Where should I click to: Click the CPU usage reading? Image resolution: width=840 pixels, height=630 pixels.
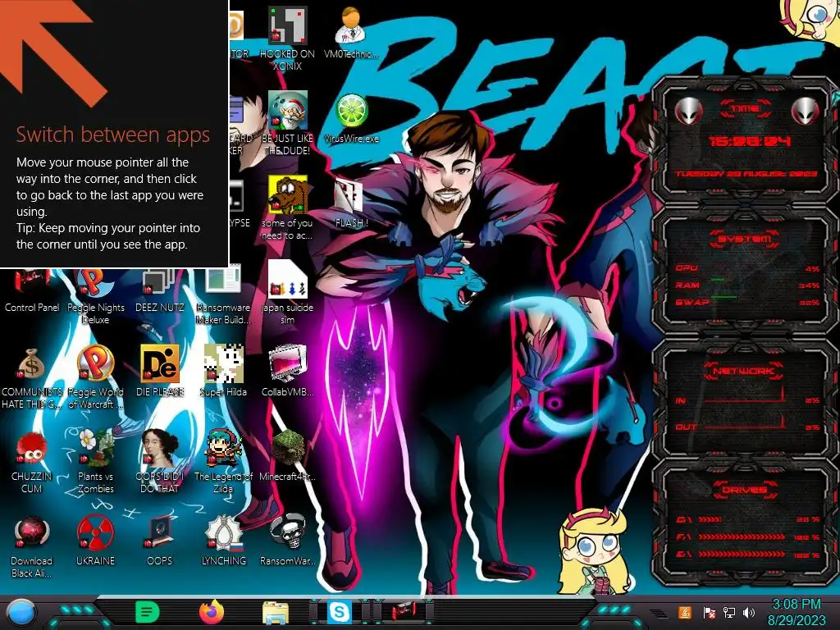click(812, 269)
